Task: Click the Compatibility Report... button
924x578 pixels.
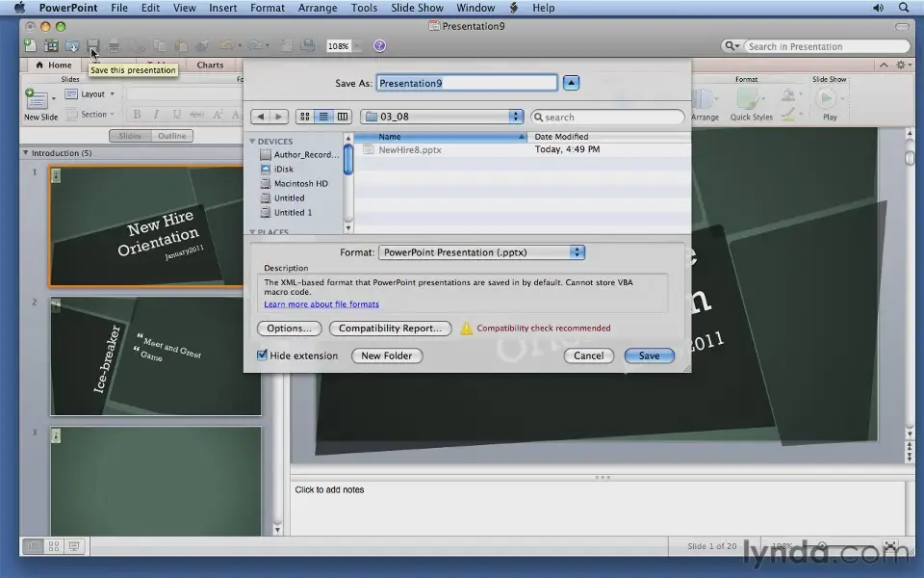Action: coord(390,328)
